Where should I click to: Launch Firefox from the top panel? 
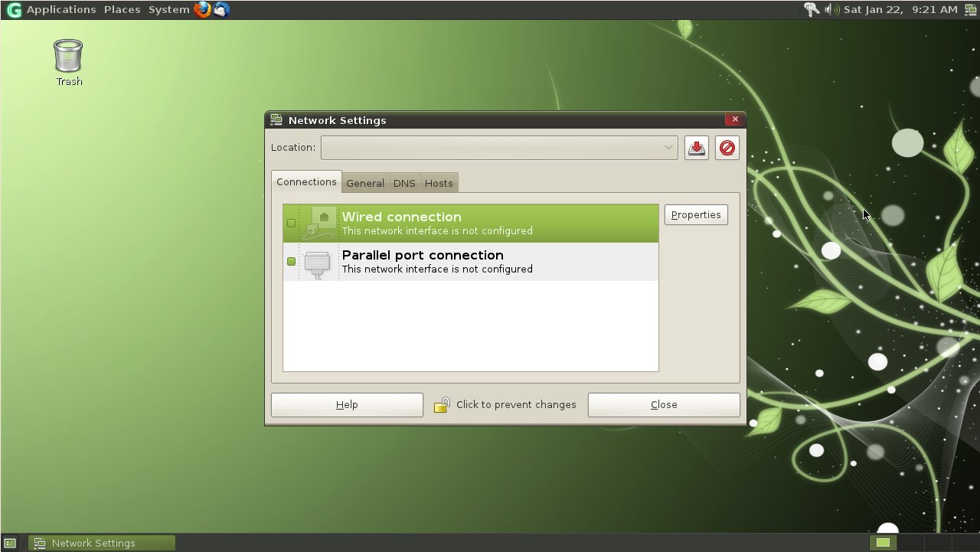tap(202, 10)
